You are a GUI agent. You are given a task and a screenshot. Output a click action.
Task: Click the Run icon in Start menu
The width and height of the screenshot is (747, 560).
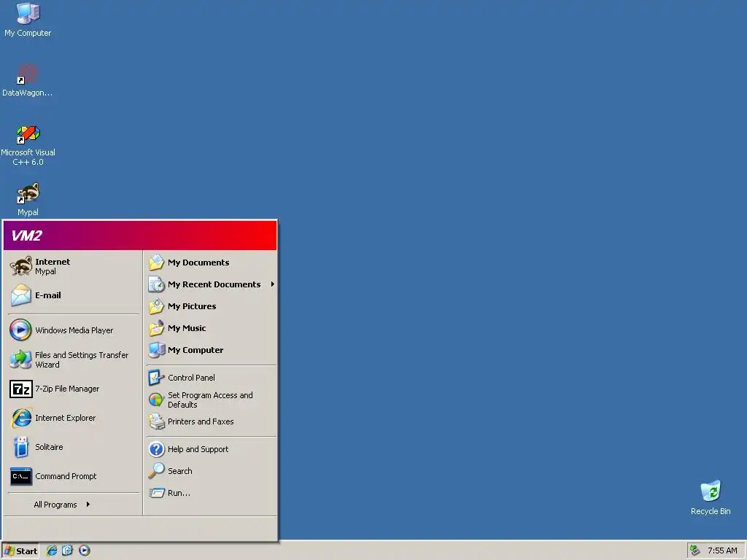156,493
